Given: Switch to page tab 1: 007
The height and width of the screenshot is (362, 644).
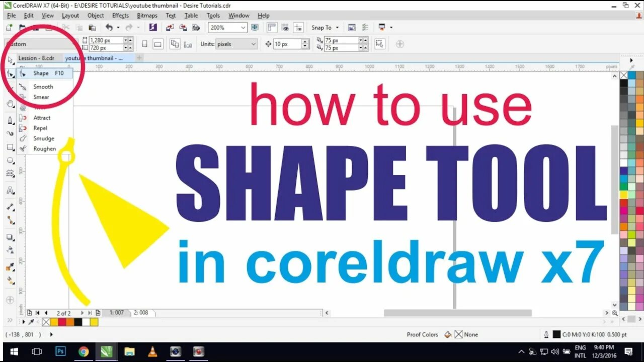Looking at the screenshot, I should [117, 313].
